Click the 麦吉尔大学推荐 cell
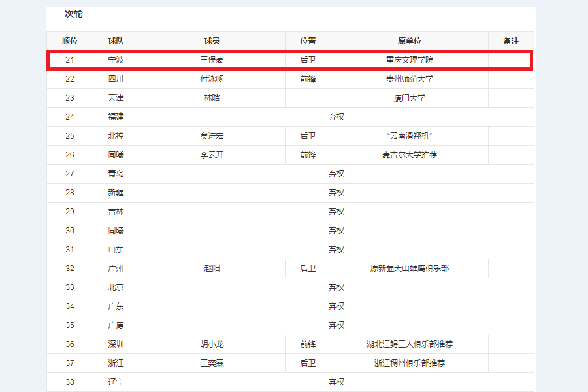The width and height of the screenshot is (588, 392). tap(410, 155)
